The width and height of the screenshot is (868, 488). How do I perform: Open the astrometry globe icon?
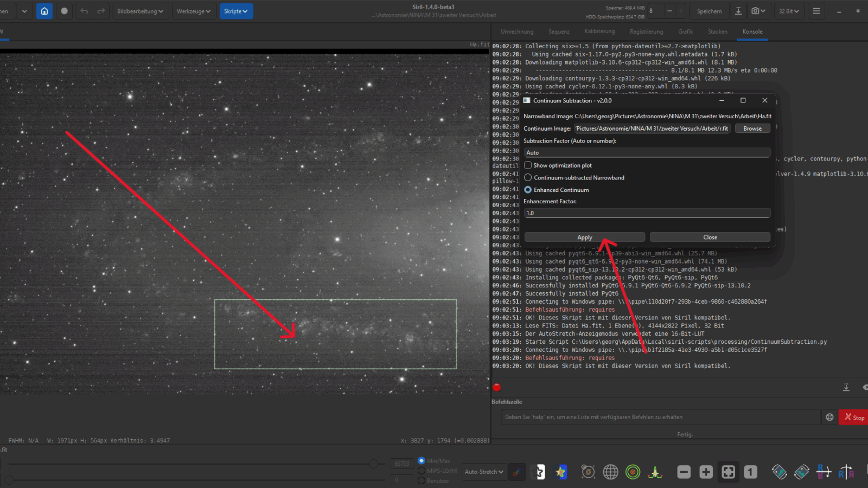click(x=610, y=472)
